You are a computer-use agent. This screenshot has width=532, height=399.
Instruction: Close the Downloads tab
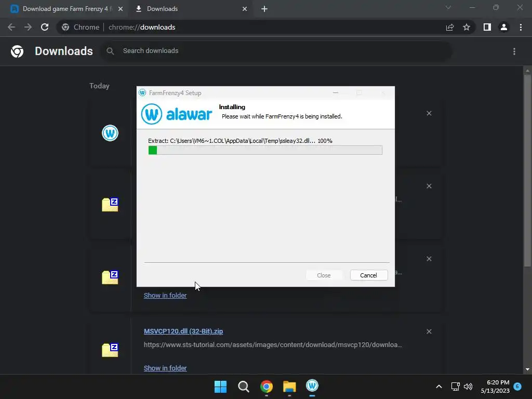[245, 9]
